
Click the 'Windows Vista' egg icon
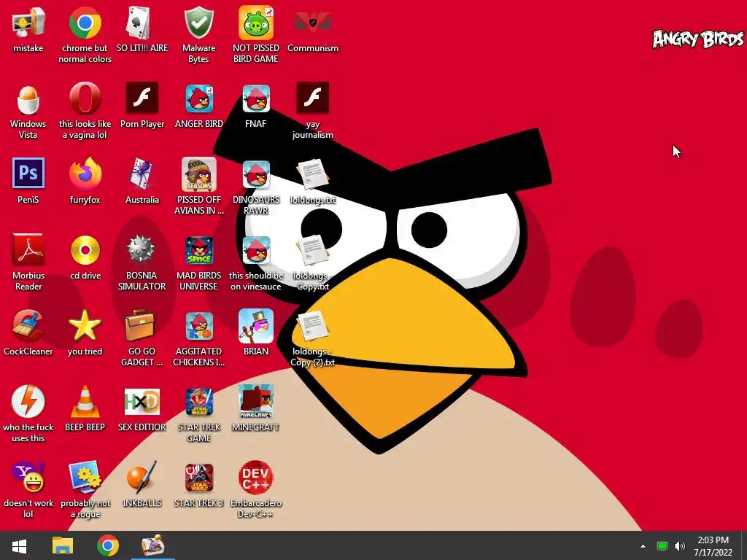(28, 99)
